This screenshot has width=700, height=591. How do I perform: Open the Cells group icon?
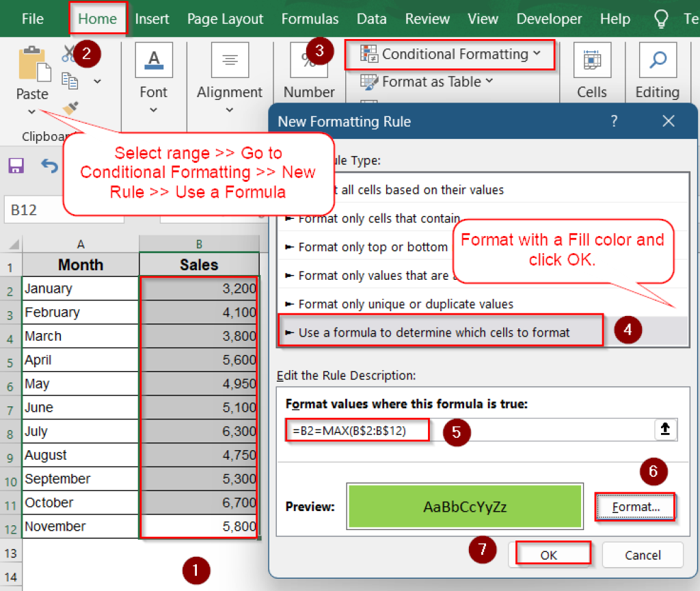pos(592,61)
